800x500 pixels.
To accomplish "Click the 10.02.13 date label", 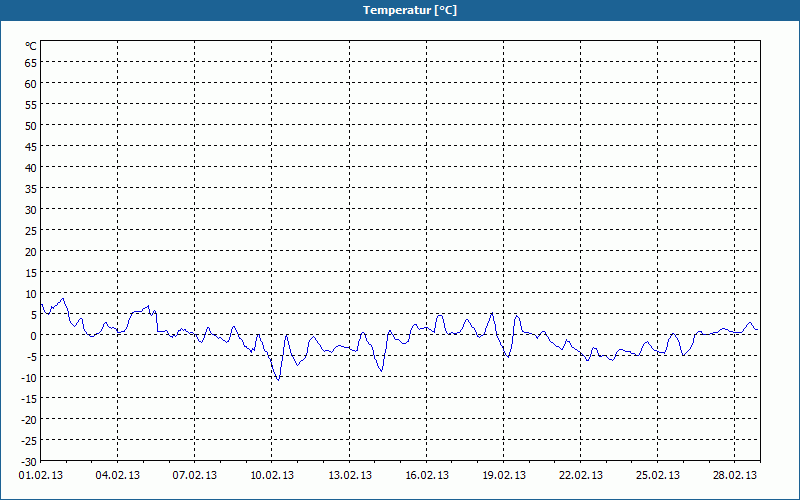I will pos(272,476).
